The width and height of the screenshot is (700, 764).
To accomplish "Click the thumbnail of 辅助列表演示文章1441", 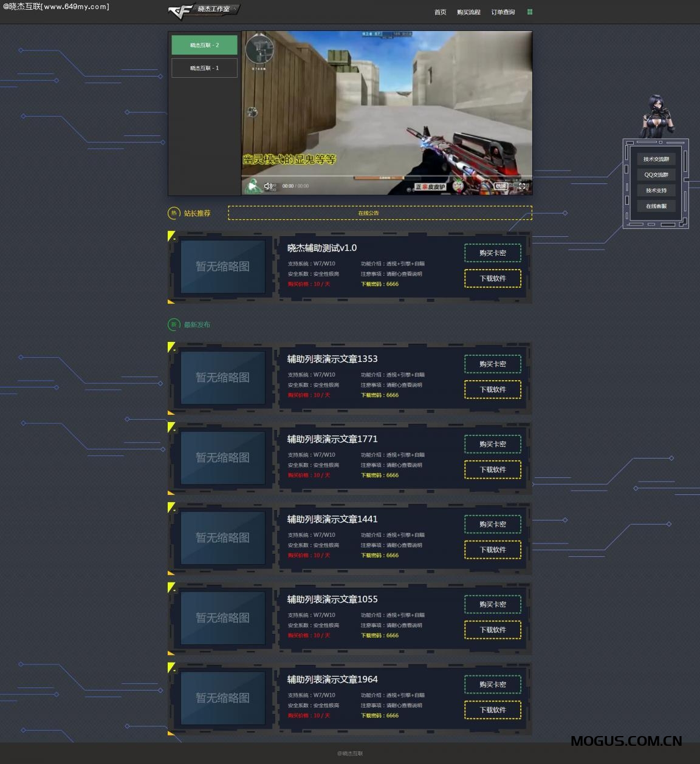I will (x=222, y=537).
